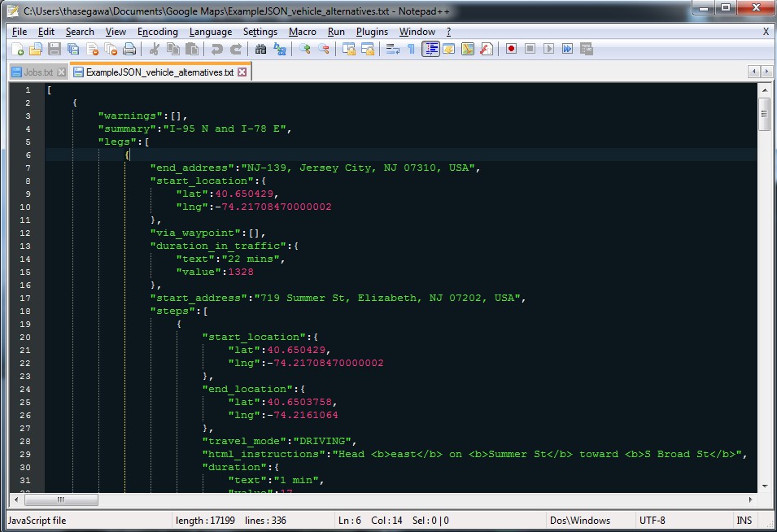Image resolution: width=777 pixels, height=532 pixels.
Task: Click the vertical scrollbar thumb
Action: click(765, 114)
